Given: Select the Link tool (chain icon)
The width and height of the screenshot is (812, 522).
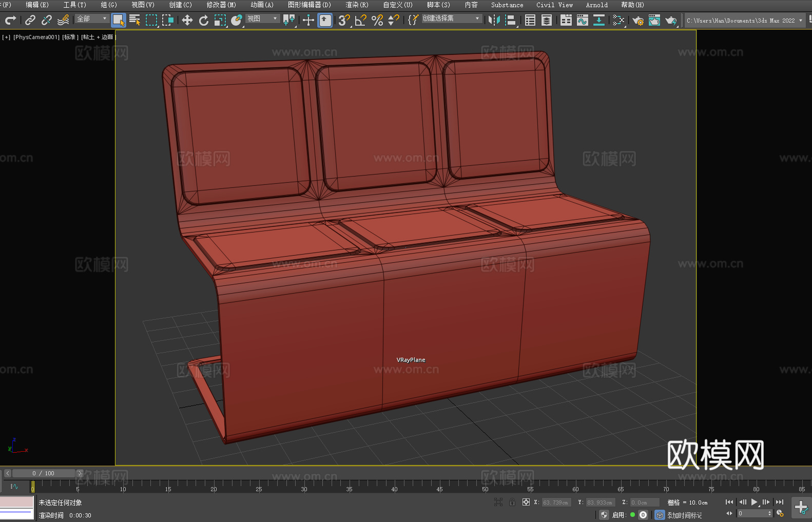Looking at the screenshot, I should click(30, 20).
